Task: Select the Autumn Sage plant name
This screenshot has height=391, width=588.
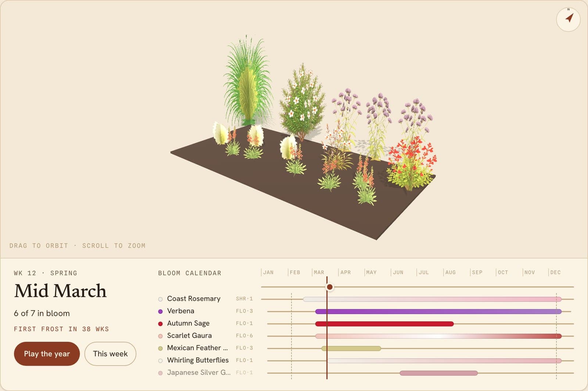Action: pyautogui.click(x=188, y=323)
